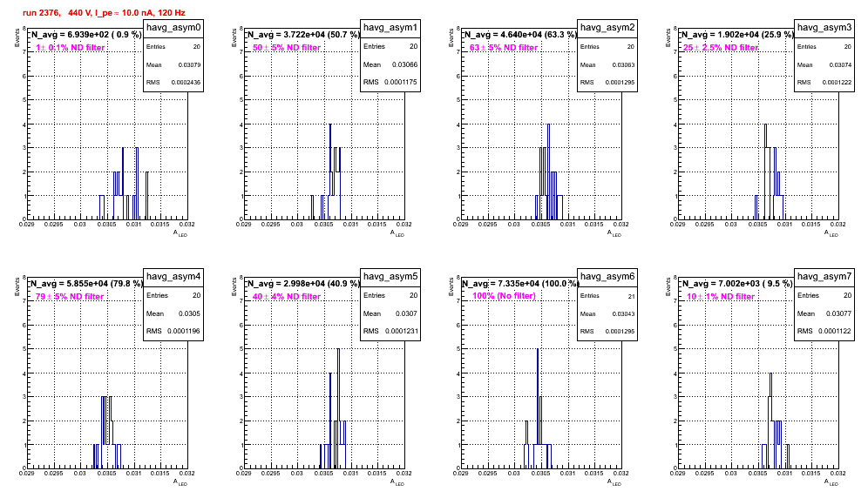The image size is (868, 498).
Task: Select the havg_asym4 stats box title
Action: 173,277
